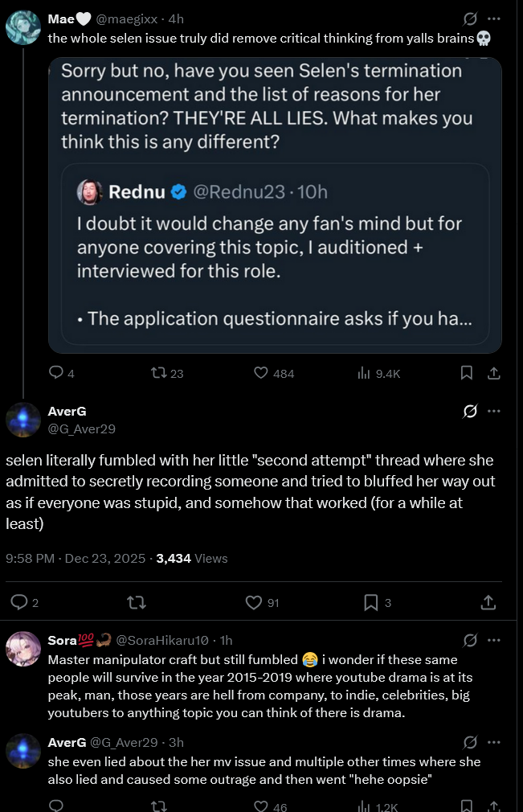
Task: Click Mae's profile avatar
Action: pos(23,27)
